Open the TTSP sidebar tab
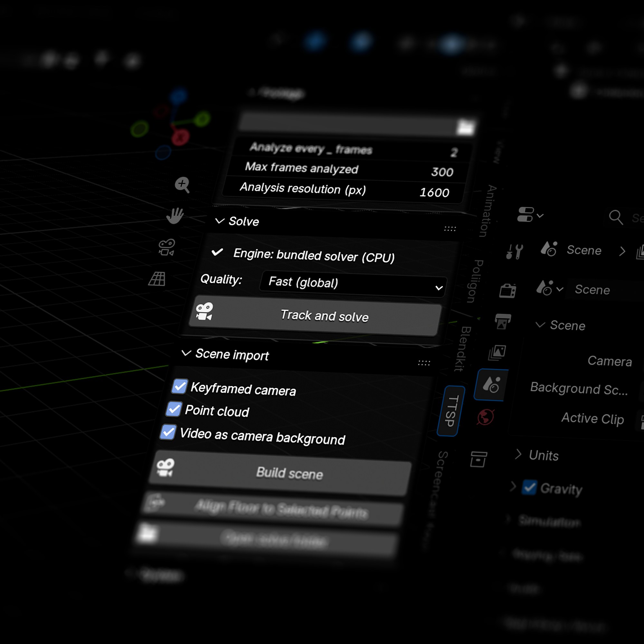 (x=451, y=411)
